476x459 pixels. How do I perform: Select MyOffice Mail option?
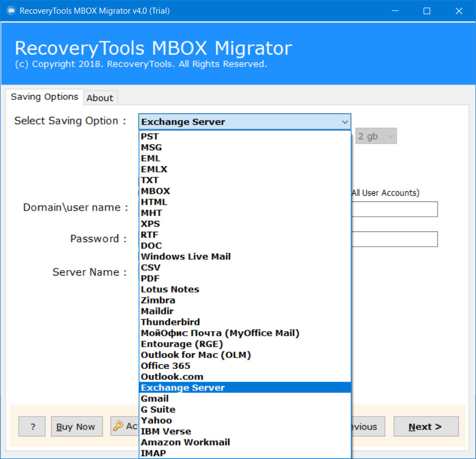pos(245,333)
